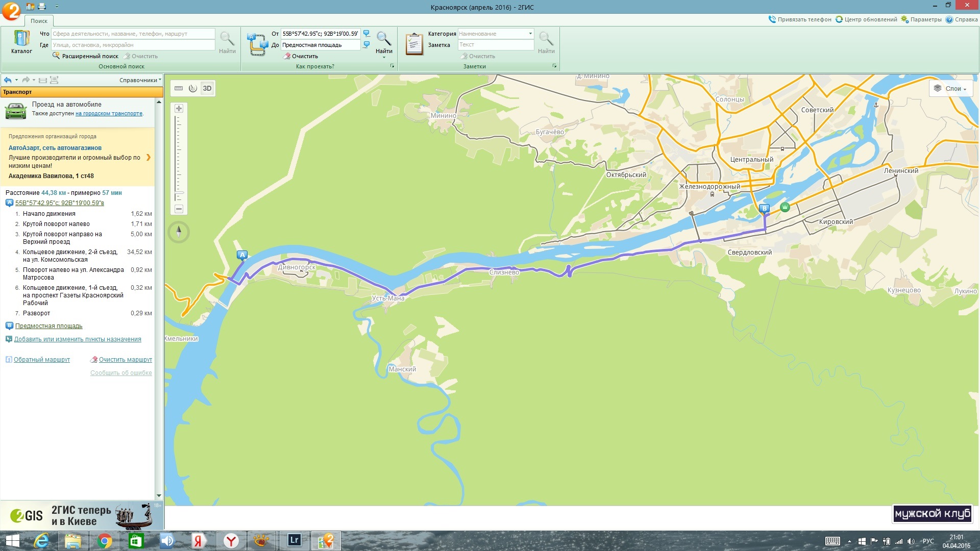Click Обратный маршрут link
Image resolution: width=980 pixels, height=551 pixels.
(42, 360)
